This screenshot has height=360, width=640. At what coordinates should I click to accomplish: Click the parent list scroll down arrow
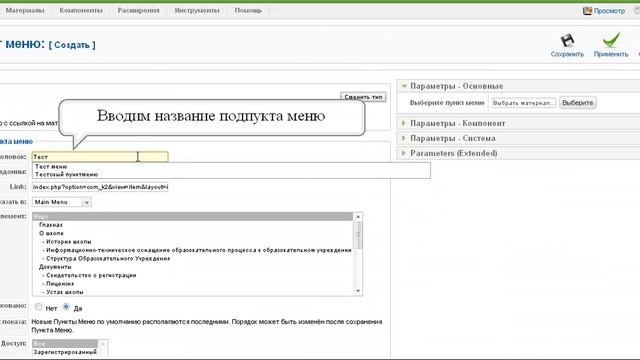click(x=358, y=291)
